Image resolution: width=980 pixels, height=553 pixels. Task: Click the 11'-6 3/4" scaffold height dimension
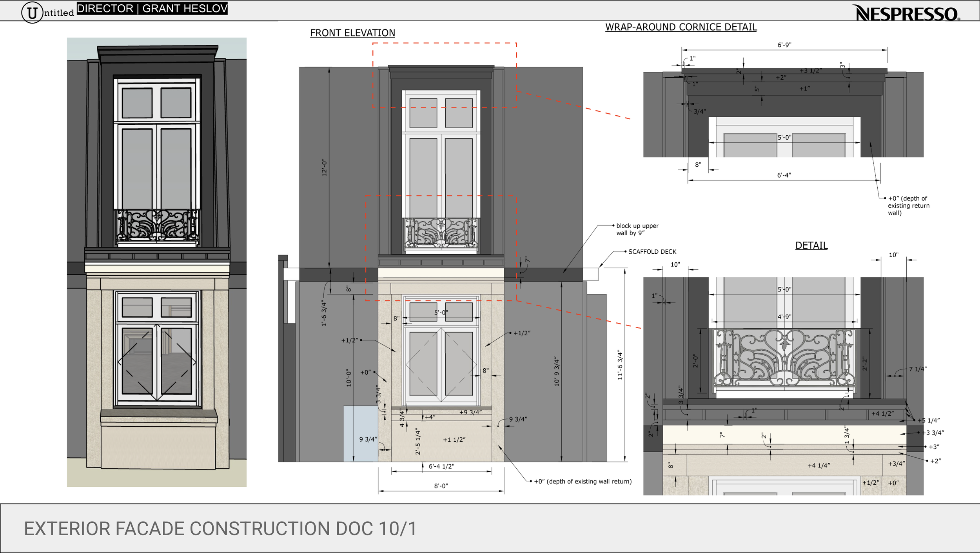point(620,365)
